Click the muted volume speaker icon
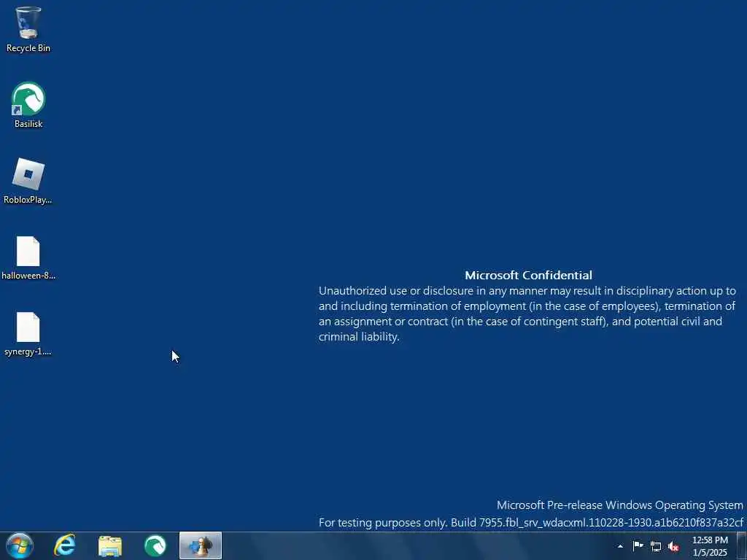 (x=673, y=546)
